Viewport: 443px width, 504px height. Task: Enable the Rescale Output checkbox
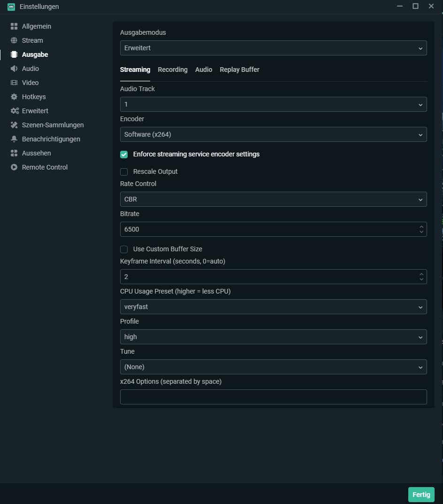[x=124, y=172]
